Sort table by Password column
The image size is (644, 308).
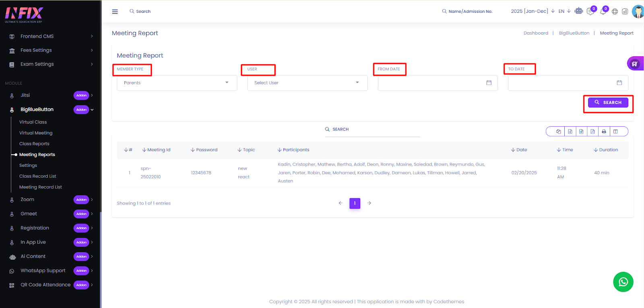coord(204,150)
